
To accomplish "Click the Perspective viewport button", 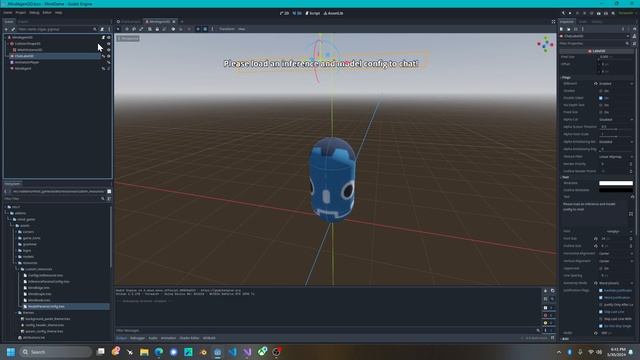I will tap(128, 38).
